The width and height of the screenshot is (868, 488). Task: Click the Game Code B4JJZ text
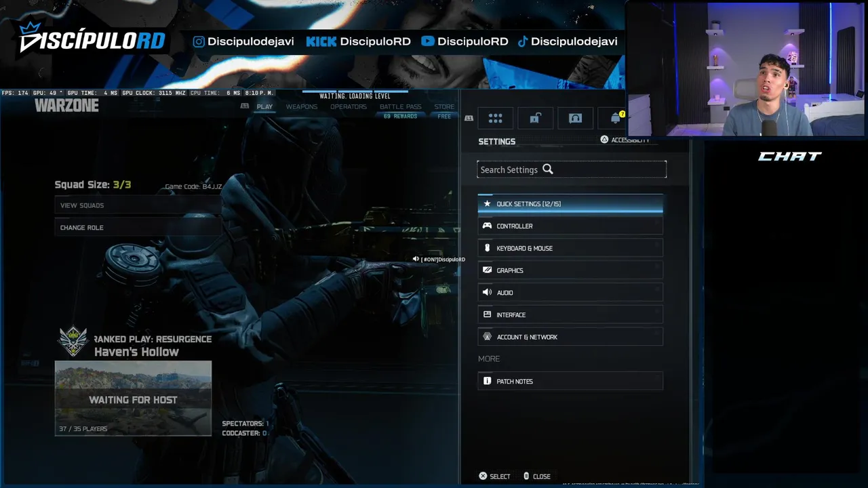point(193,186)
